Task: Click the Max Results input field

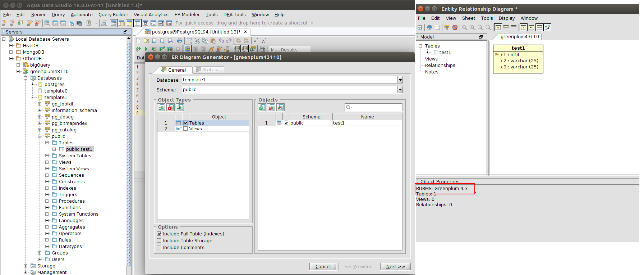Action: pos(290,49)
